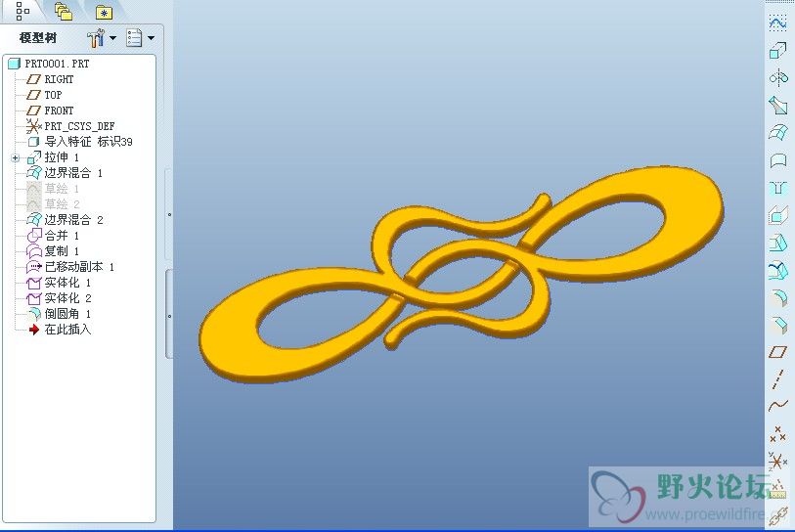The image size is (795, 532).
Task: Select the Chamfer tool icon
Action: pos(777,325)
